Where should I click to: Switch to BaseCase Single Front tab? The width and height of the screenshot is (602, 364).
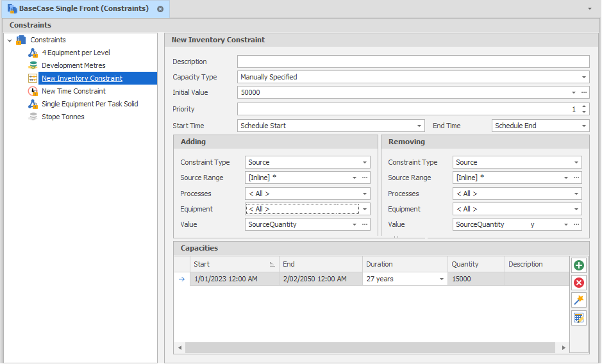pyautogui.click(x=83, y=9)
